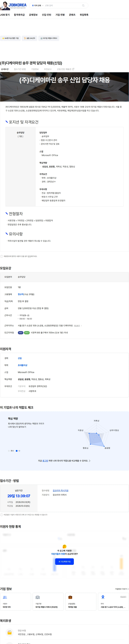Open 지도보기 link beside work address
The width and height of the screenshot is (129, 644).
pos(77,326)
